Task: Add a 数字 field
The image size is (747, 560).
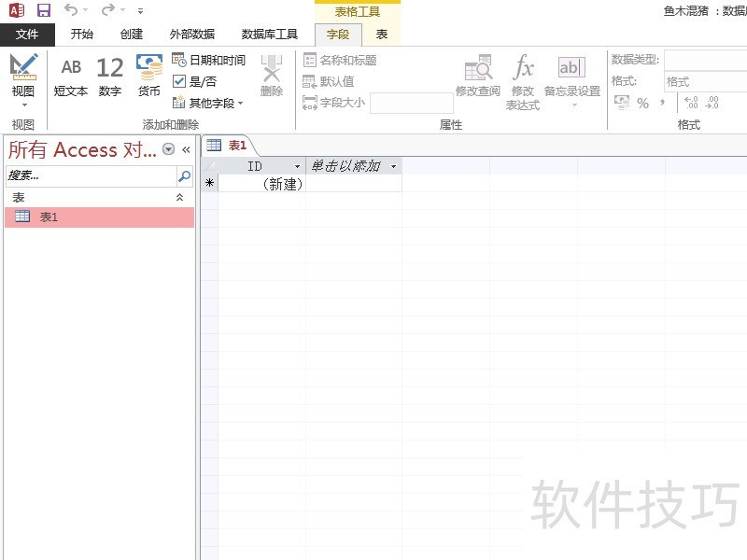Action: [110, 76]
